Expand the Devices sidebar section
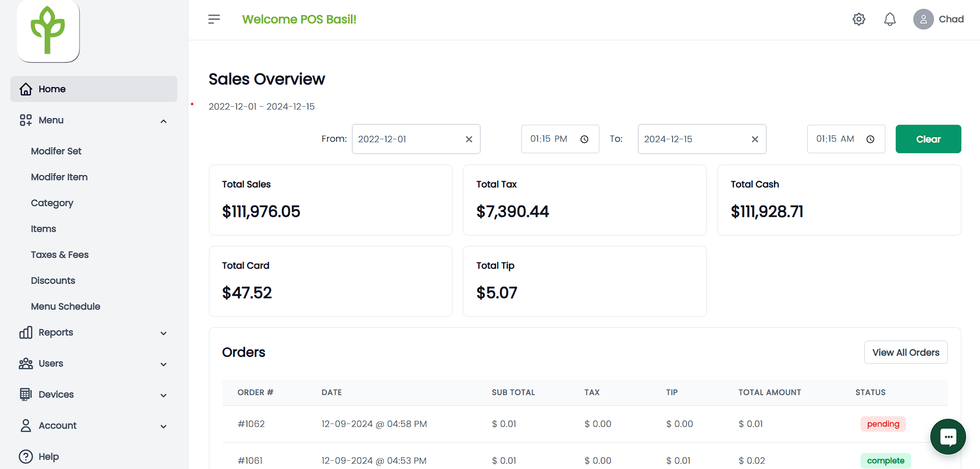 pos(163,395)
